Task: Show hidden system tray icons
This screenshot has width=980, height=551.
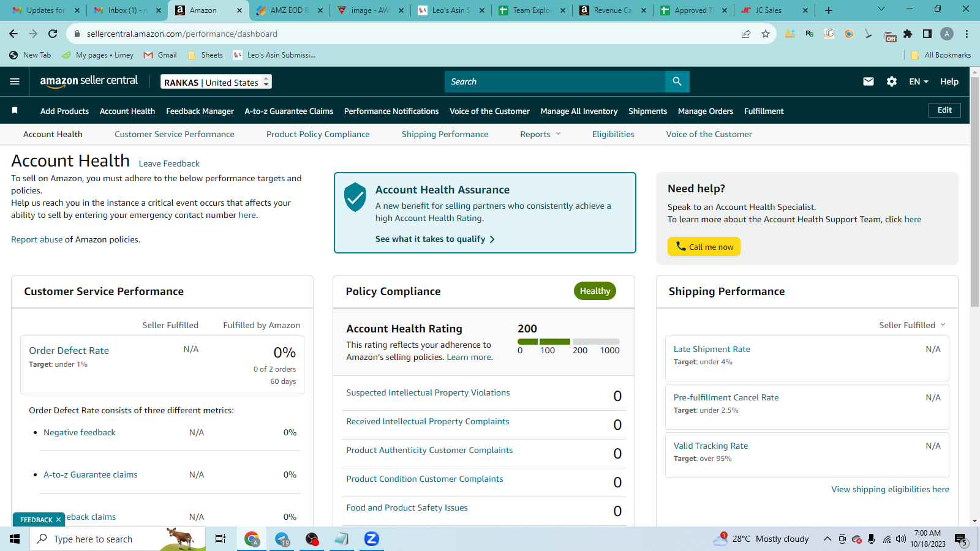Action: [x=827, y=539]
